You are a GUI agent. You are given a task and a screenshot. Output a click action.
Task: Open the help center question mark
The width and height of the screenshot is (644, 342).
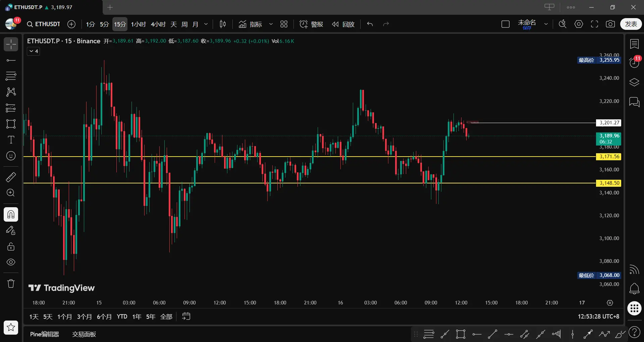tap(634, 332)
